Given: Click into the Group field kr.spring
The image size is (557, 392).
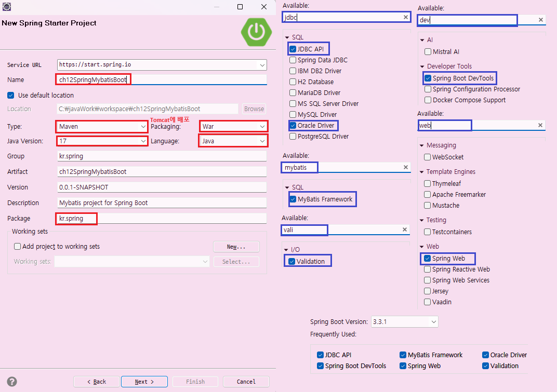Looking at the screenshot, I should coord(162,156).
